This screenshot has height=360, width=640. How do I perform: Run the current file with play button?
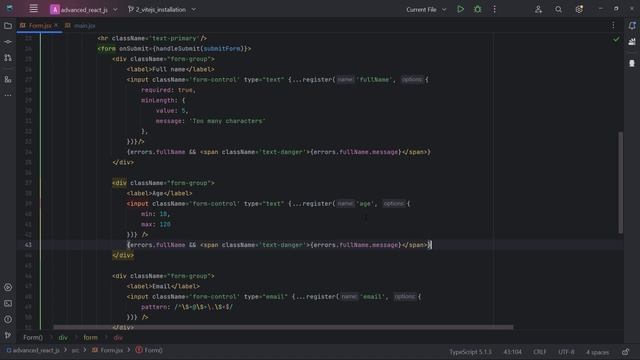point(460,9)
